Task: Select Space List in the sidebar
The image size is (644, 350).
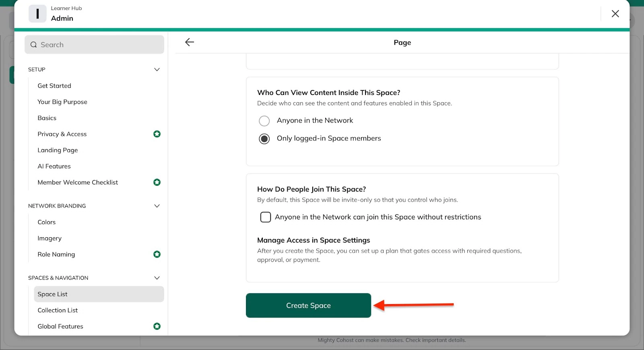Action: (x=99, y=294)
